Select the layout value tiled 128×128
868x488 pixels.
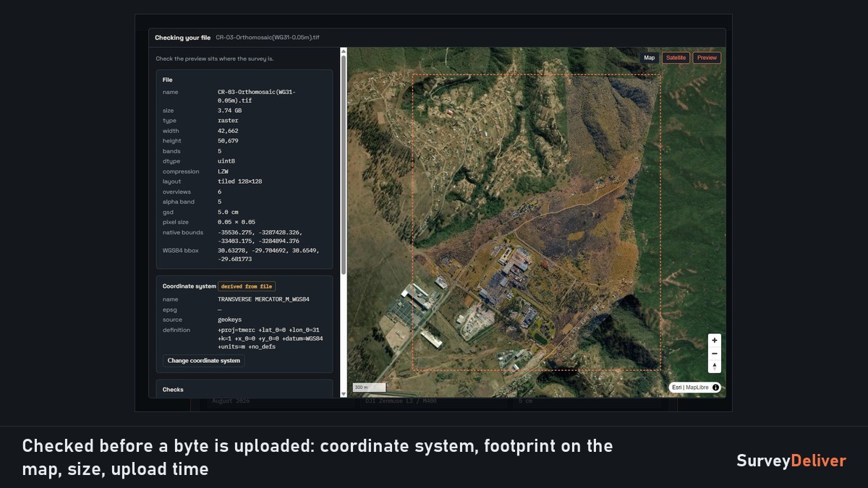click(x=239, y=181)
